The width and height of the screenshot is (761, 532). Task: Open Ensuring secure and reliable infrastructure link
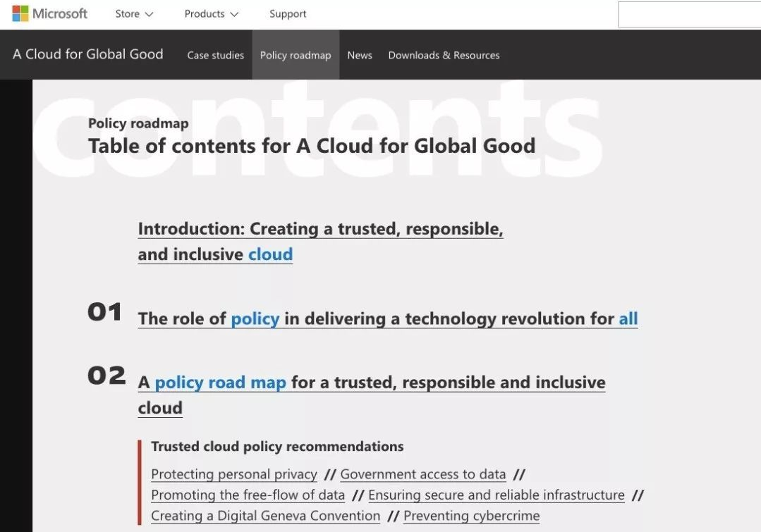coord(496,495)
